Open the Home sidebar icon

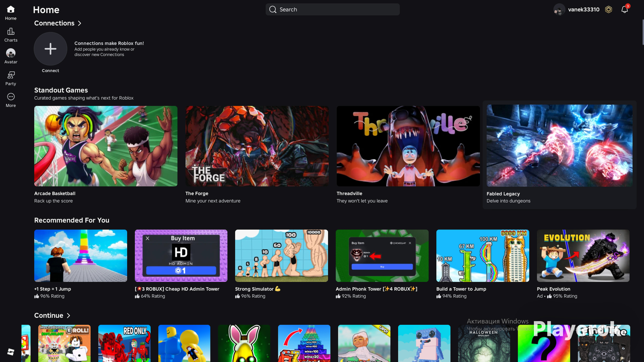point(11,9)
